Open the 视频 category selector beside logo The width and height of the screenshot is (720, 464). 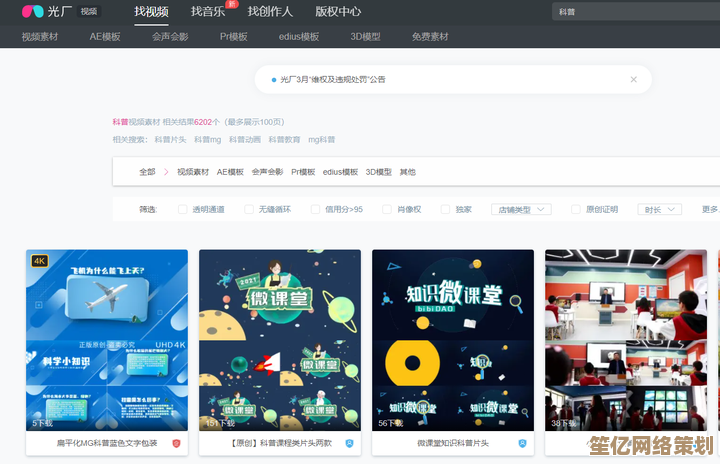point(89,11)
